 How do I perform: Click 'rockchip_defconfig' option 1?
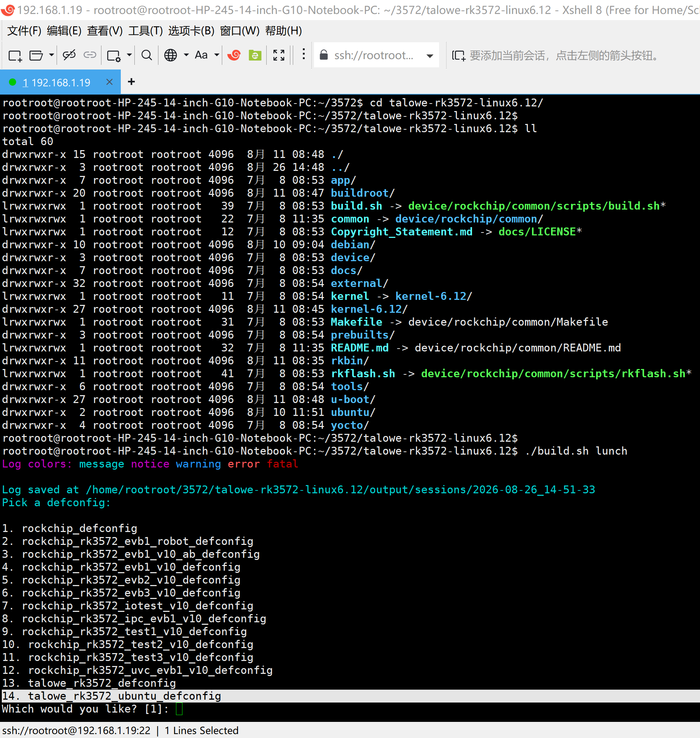click(80, 528)
